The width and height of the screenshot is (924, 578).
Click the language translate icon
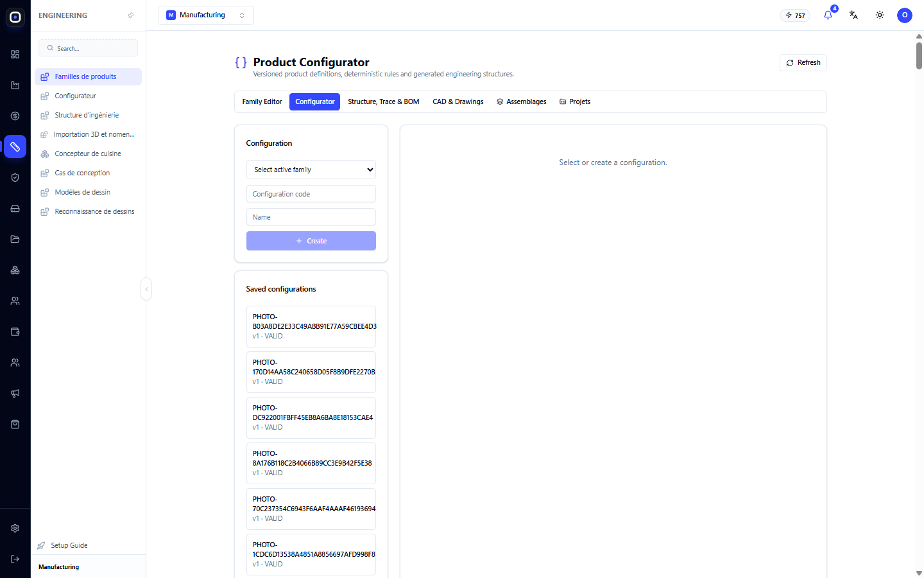(853, 15)
